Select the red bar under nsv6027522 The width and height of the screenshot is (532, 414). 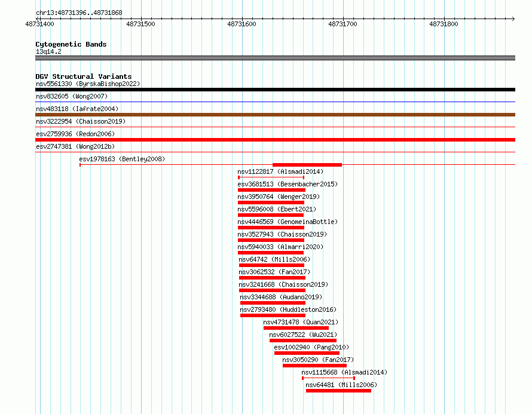pyautogui.click(x=303, y=341)
